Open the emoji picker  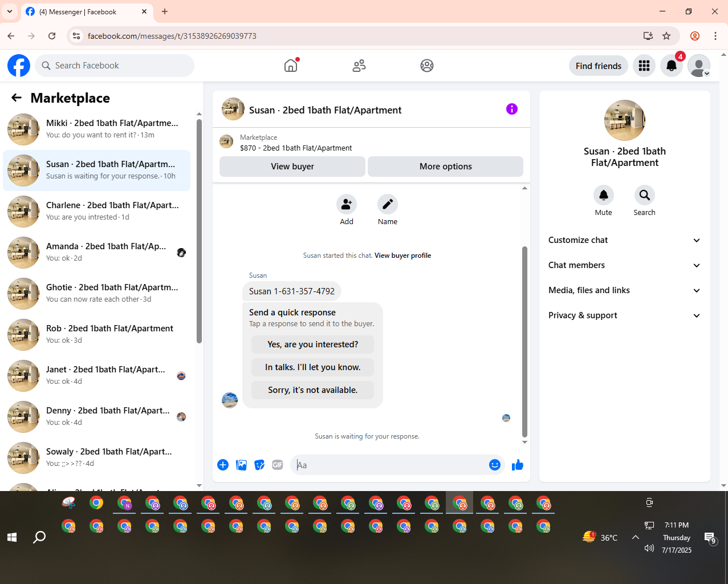click(495, 465)
